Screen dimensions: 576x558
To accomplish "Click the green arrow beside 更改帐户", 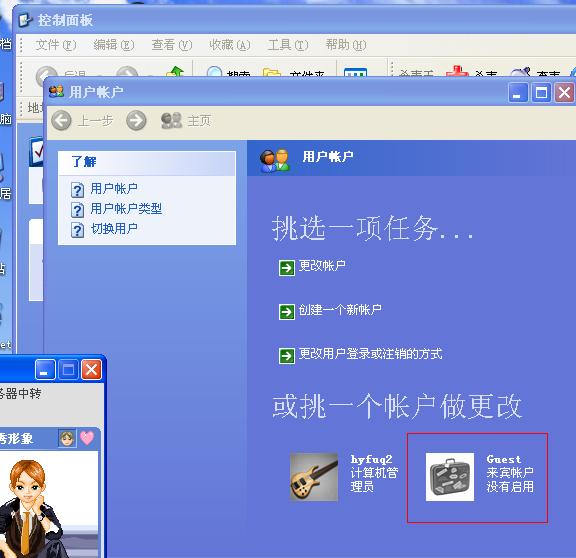I will pos(287,268).
